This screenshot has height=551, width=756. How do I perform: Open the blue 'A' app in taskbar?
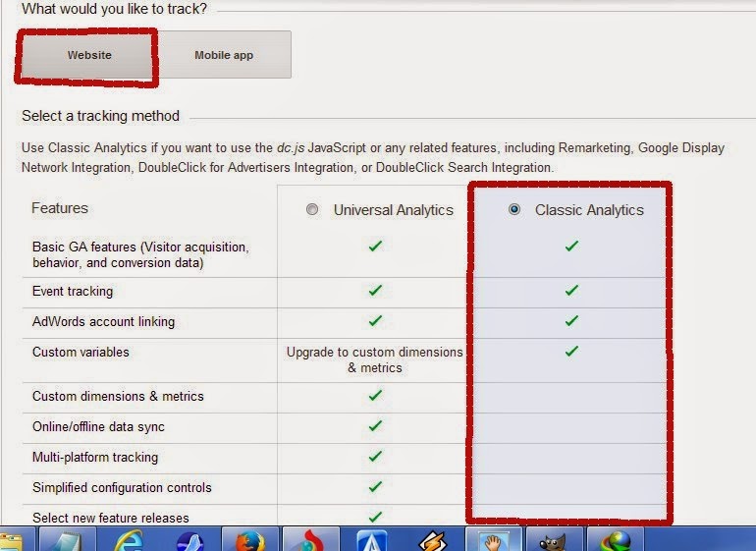coord(371,540)
